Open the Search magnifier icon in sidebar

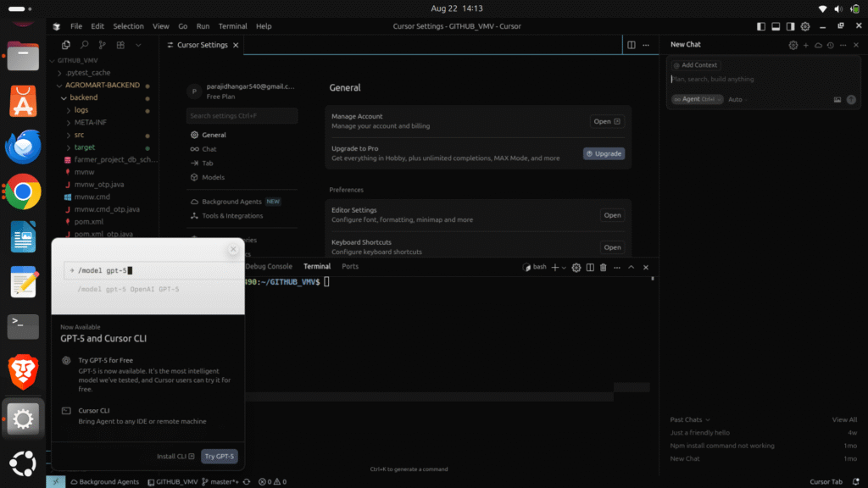[x=84, y=45]
